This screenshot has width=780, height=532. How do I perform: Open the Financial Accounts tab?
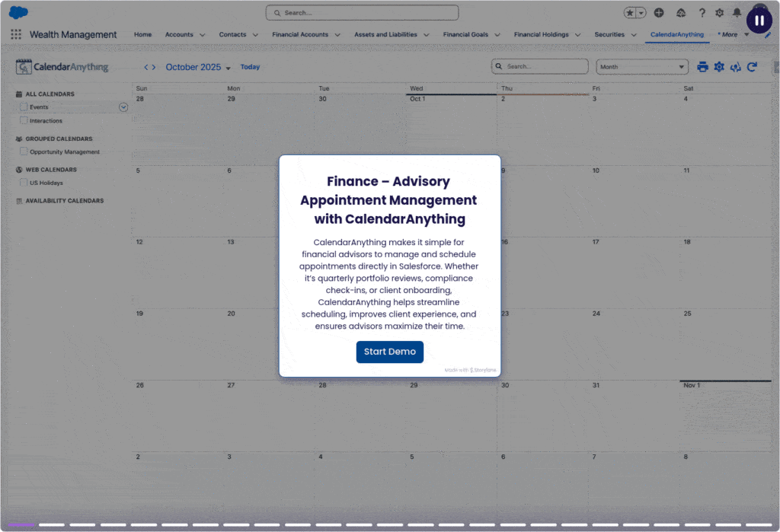300,34
